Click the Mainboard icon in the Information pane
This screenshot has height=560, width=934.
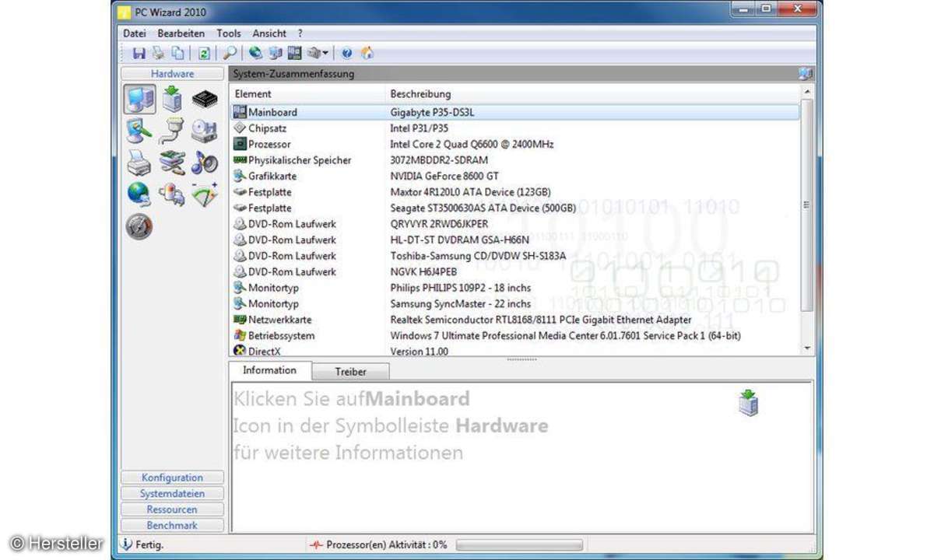[x=749, y=404]
